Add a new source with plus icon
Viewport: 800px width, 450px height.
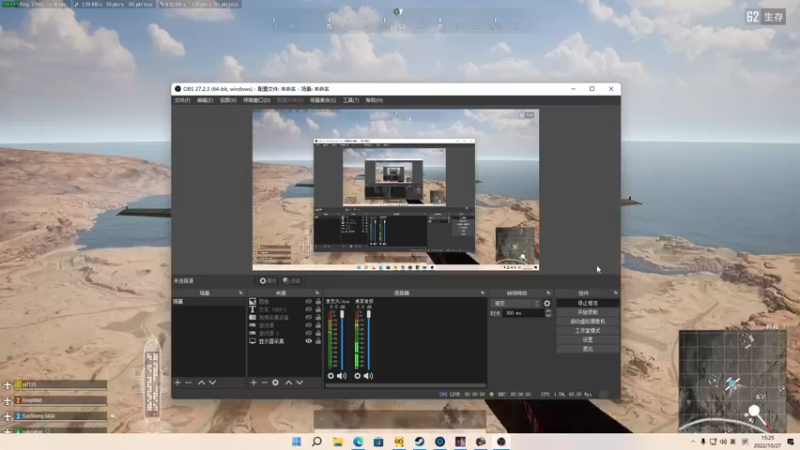click(x=254, y=382)
